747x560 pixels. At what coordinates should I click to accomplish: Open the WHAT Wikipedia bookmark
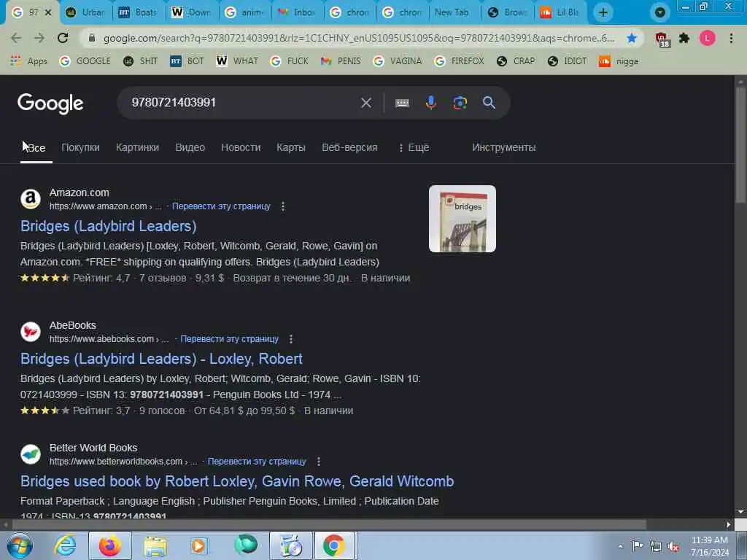pyautogui.click(x=237, y=61)
